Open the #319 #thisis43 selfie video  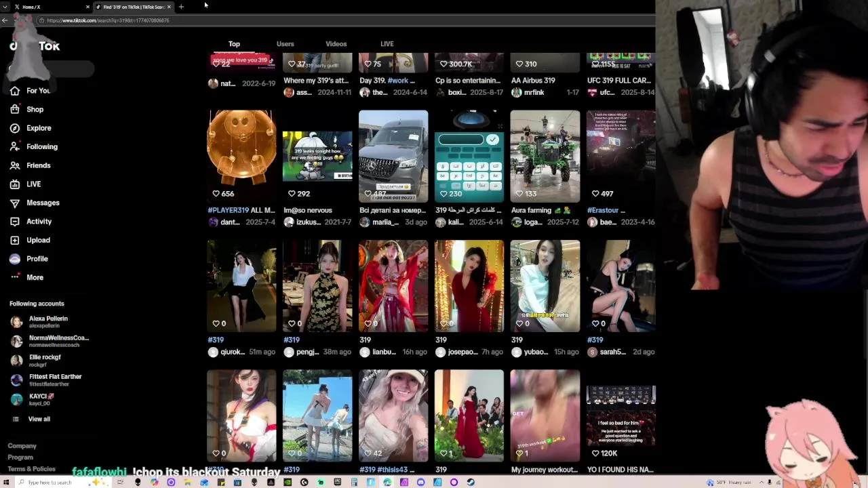pyautogui.click(x=393, y=415)
